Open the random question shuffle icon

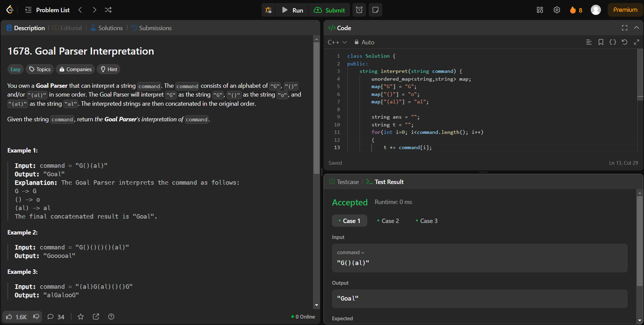click(107, 9)
